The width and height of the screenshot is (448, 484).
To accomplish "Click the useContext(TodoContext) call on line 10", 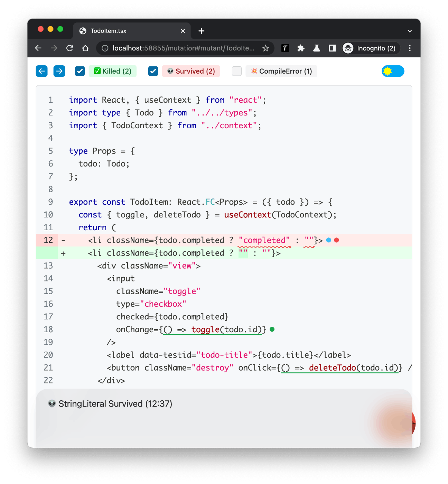I will coord(278,215).
